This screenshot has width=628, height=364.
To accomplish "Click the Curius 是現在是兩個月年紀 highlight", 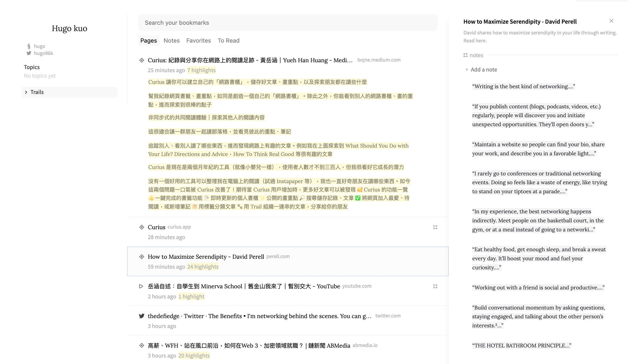I will [x=276, y=167].
